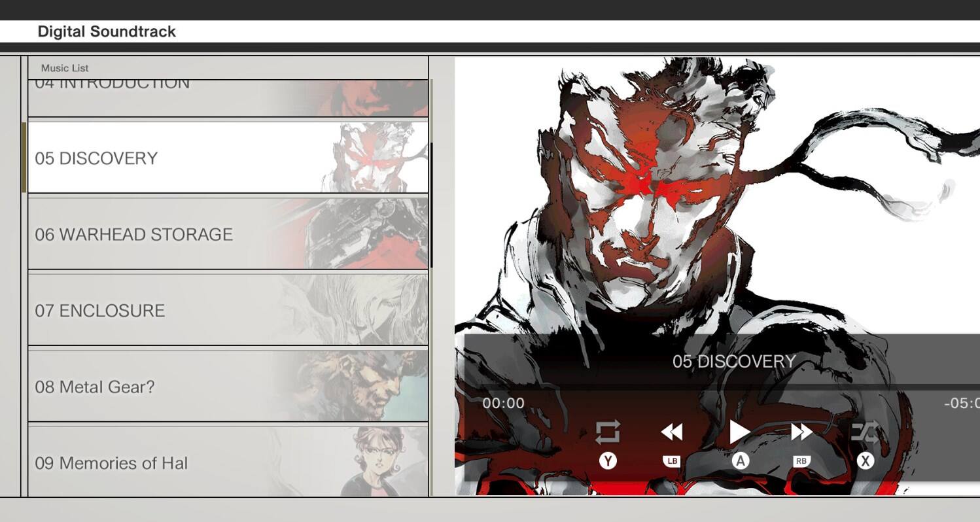Click the Digital Soundtrack header title
980x522 pixels.
coord(107,31)
